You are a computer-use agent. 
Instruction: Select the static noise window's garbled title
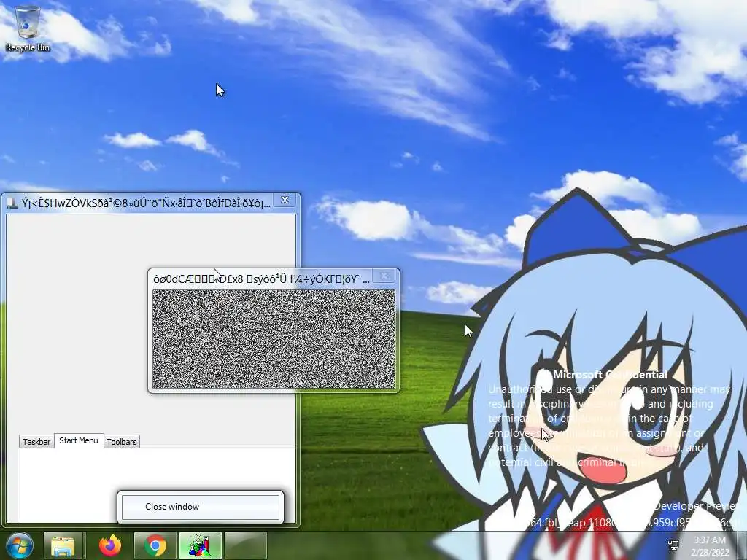tap(261, 279)
